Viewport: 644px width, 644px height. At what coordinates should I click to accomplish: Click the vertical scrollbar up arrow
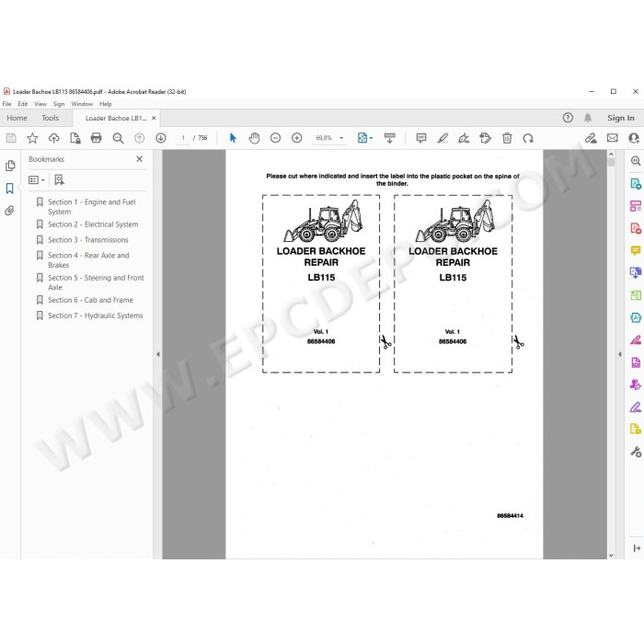point(611,154)
